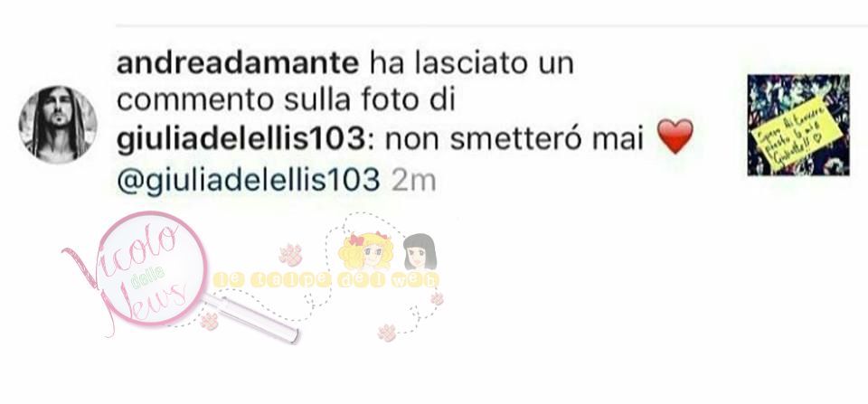Open the @giuliadelellis103 mention
868x404 pixels.
click(x=248, y=181)
